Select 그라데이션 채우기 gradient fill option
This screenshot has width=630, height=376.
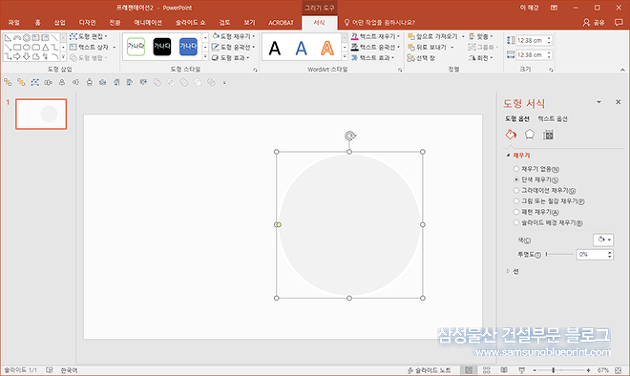click(516, 190)
